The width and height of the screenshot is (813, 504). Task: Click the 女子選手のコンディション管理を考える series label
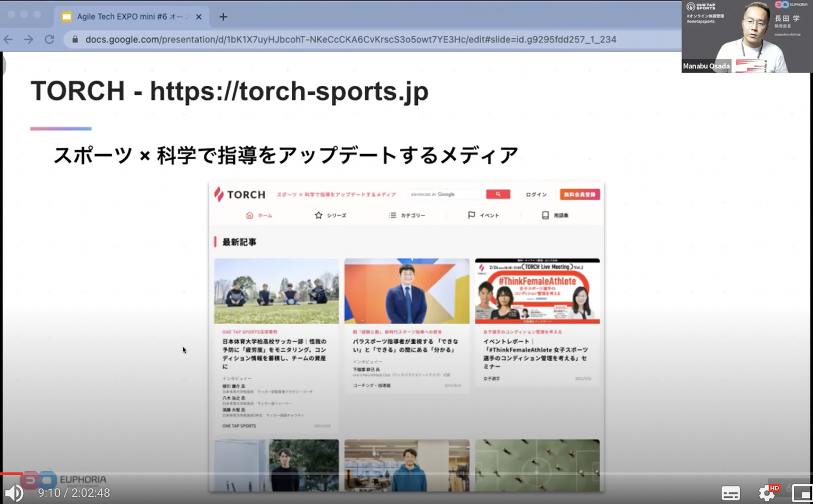[x=522, y=332]
